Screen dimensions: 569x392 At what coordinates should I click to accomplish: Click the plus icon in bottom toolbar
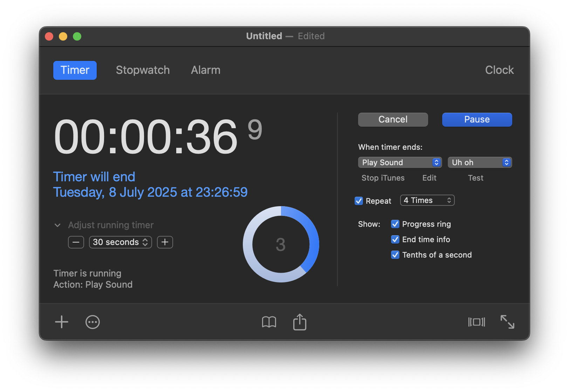[62, 322]
